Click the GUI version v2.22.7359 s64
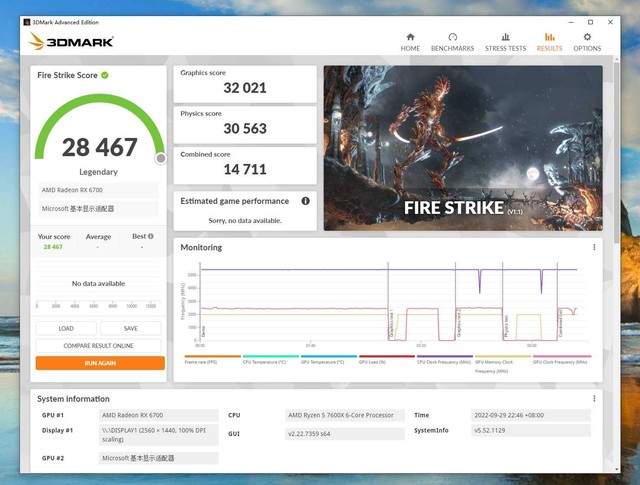 coord(344,434)
